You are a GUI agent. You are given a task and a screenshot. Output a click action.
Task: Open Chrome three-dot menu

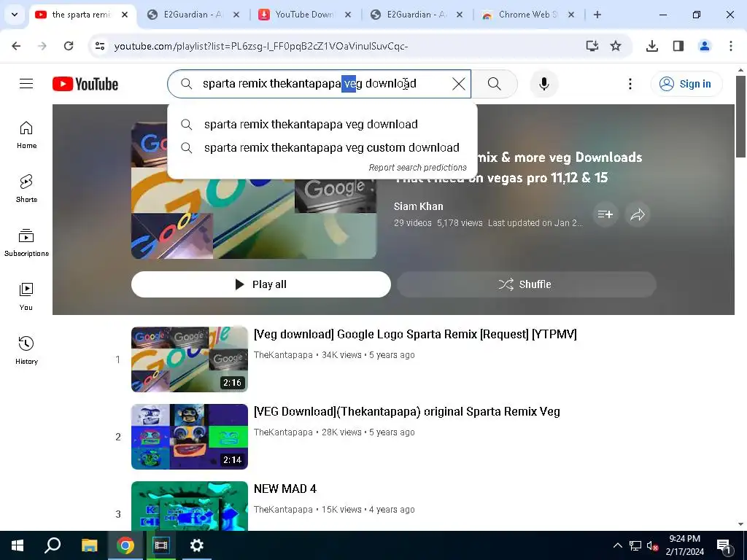(x=730, y=46)
